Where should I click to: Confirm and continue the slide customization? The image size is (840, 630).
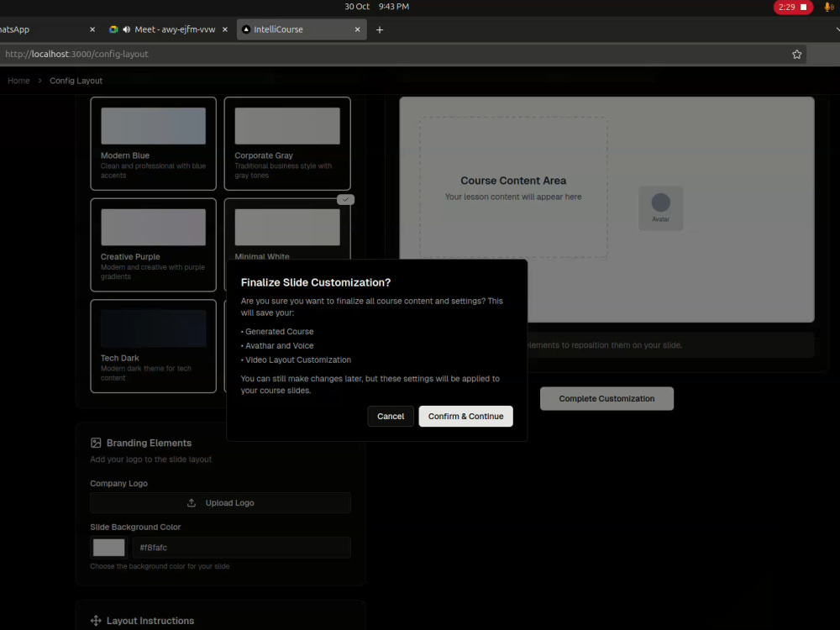tap(465, 417)
